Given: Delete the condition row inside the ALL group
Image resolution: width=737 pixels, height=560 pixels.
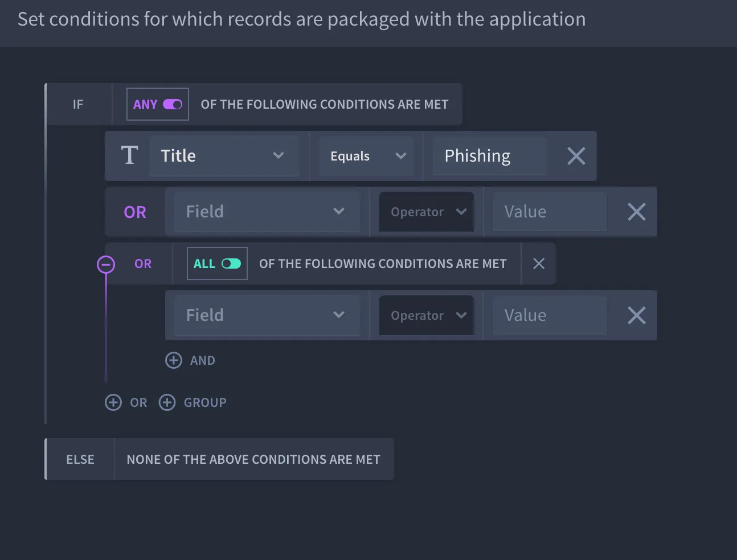Looking at the screenshot, I should pyautogui.click(x=637, y=315).
